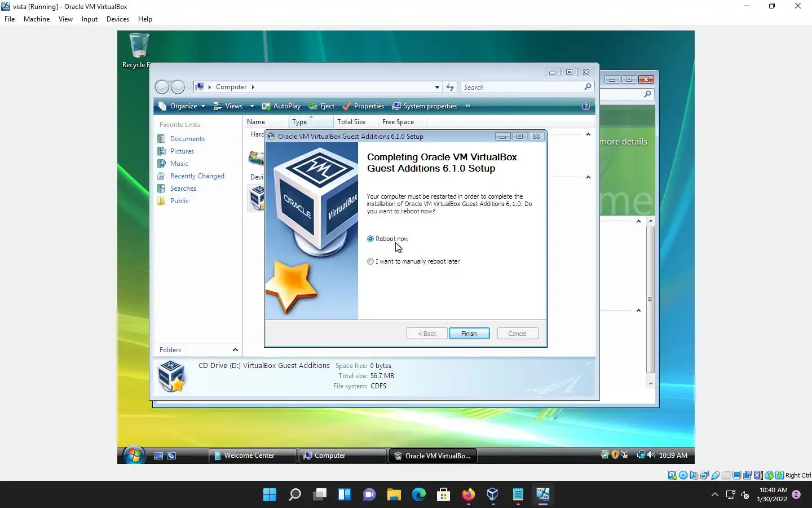
Task: Open the VirtualBox Machine menu
Action: pos(37,19)
